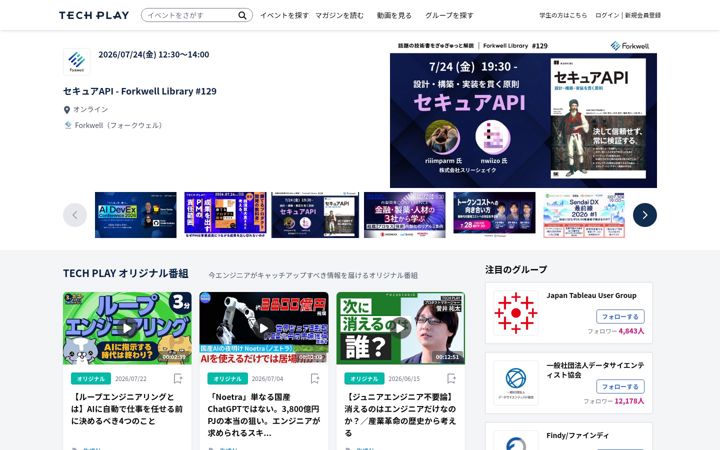Open the 学生の方はこちら link
Image resolution: width=720 pixels, height=450 pixels.
[x=563, y=15]
